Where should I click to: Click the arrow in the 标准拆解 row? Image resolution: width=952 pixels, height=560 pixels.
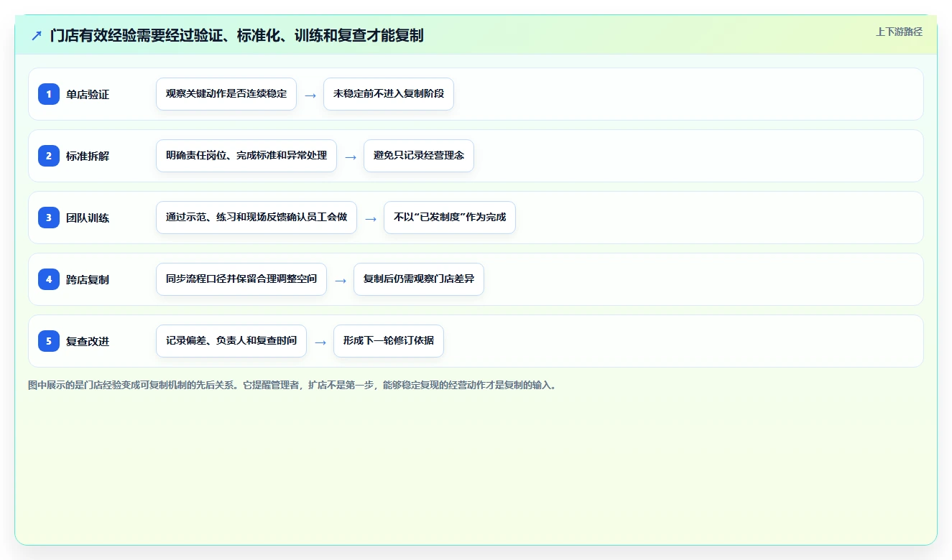(x=351, y=157)
